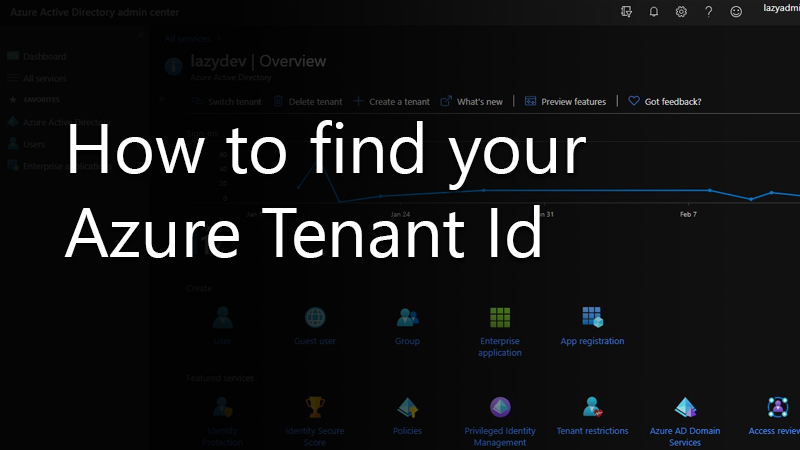Click Delete tenant button
Image resolution: width=800 pixels, height=450 pixels.
tap(308, 102)
